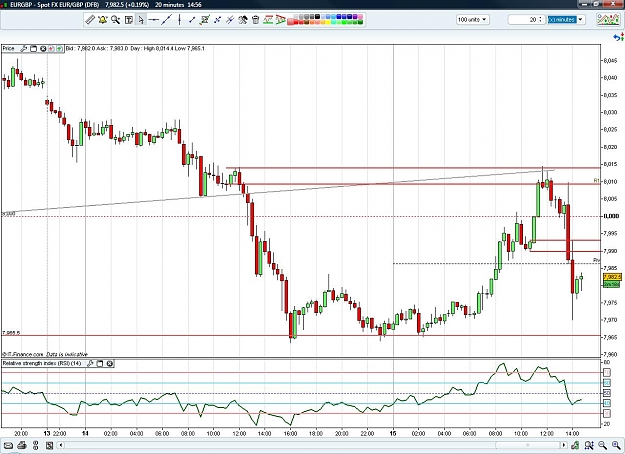The height and width of the screenshot is (454, 625).
Task: Close the Price panel with X icon
Action: click(43, 49)
